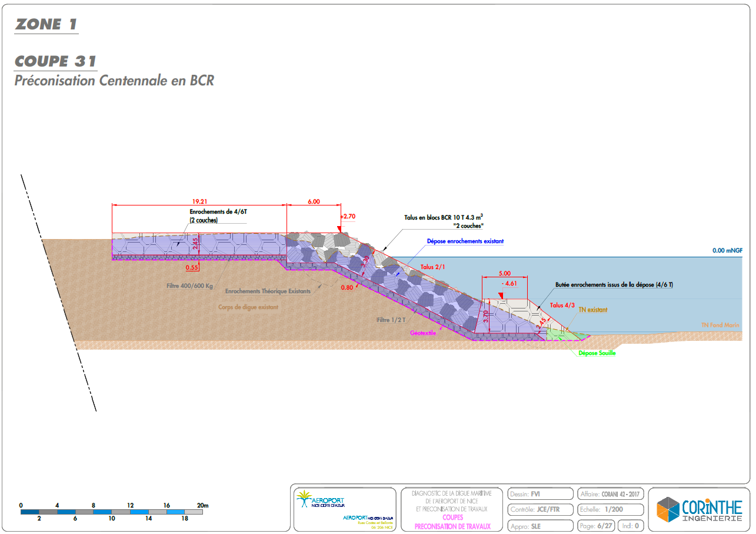
Task: Click the Dessin: FVI title block field
Action: (x=540, y=494)
